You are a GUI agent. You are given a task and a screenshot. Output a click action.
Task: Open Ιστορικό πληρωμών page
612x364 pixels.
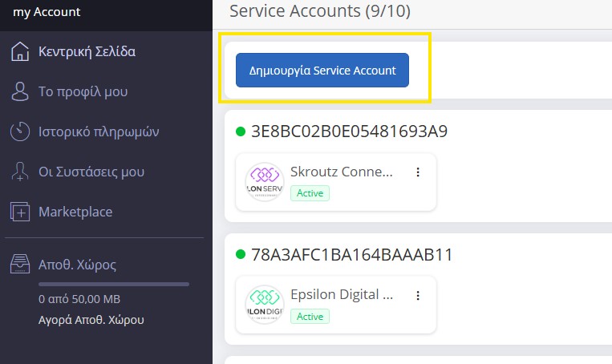pyautogui.click(x=99, y=131)
